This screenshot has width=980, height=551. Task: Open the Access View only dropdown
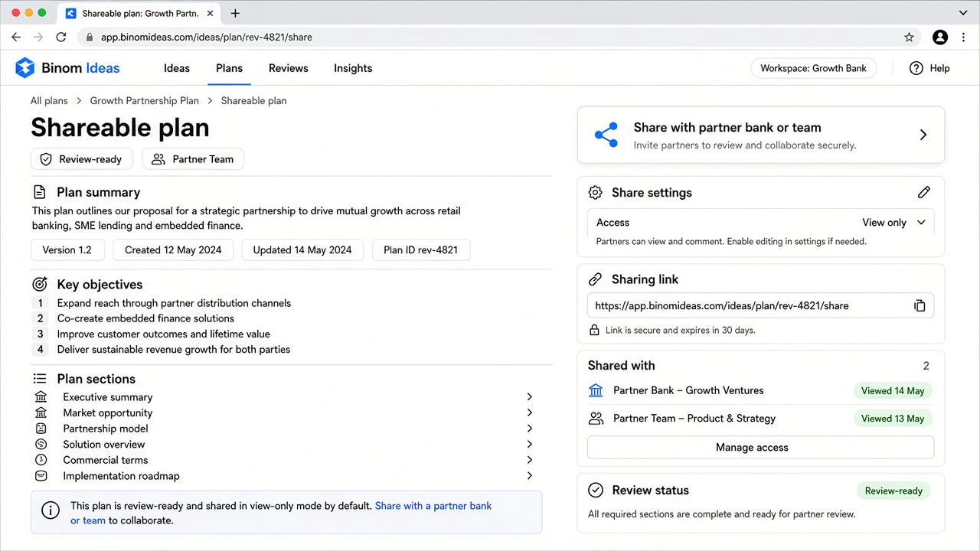[761, 223]
